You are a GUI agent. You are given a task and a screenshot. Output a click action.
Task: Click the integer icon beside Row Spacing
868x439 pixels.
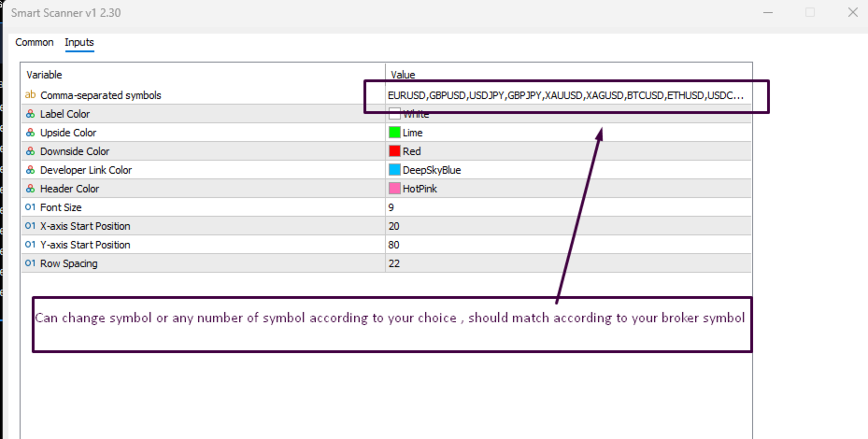coord(31,263)
